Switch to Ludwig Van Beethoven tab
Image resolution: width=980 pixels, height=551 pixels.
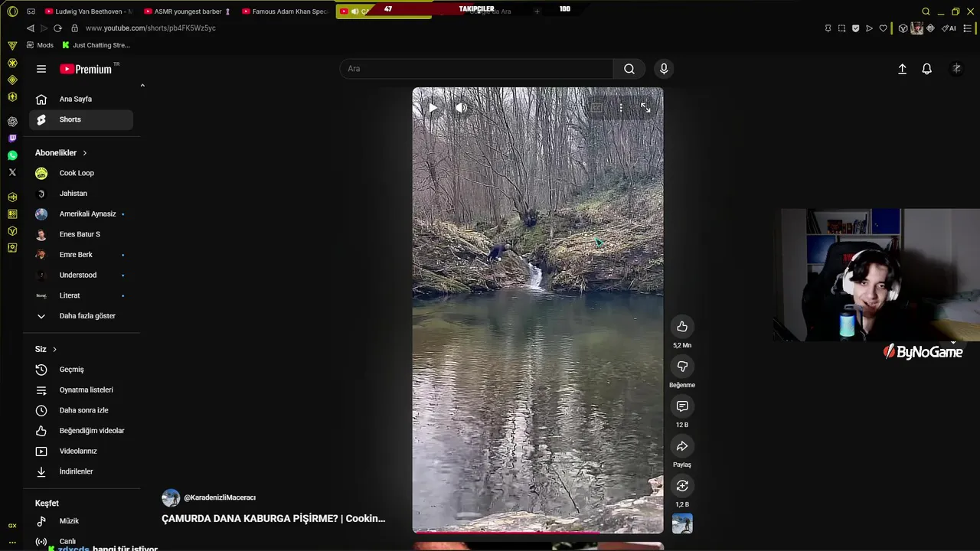tap(88, 11)
